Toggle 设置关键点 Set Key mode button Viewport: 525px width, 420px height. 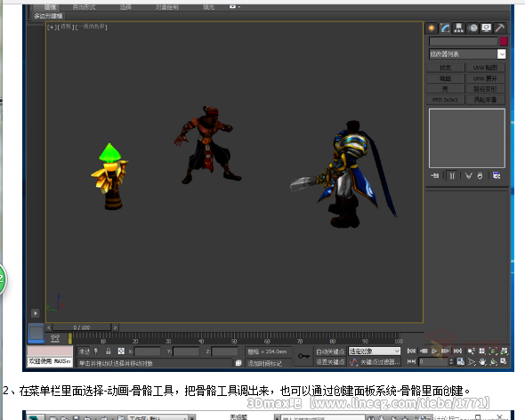pos(330,362)
